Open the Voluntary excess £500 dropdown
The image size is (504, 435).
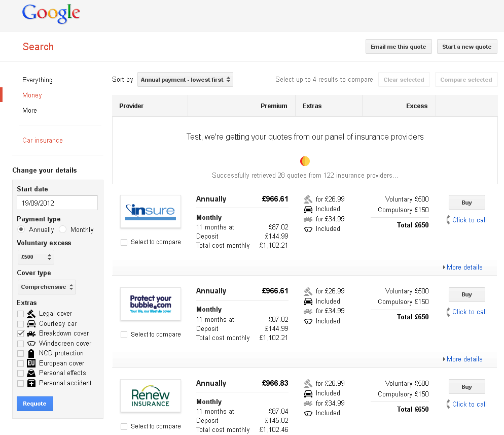(x=35, y=257)
